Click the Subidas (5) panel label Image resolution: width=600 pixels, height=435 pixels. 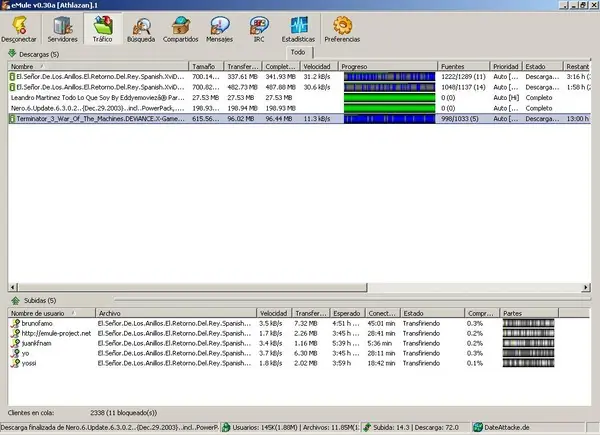pyautogui.click(x=40, y=301)
